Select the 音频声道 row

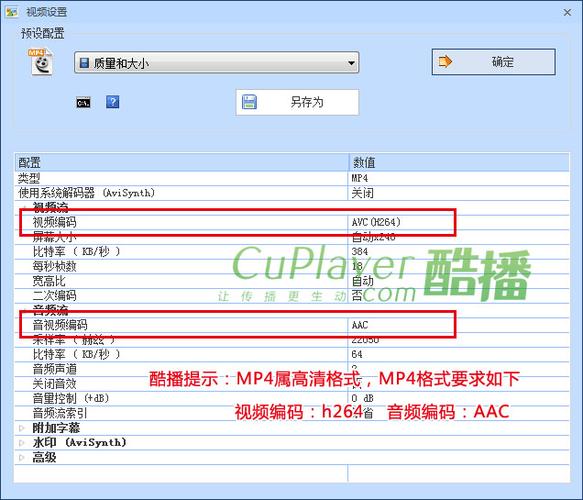click(292, 369)
